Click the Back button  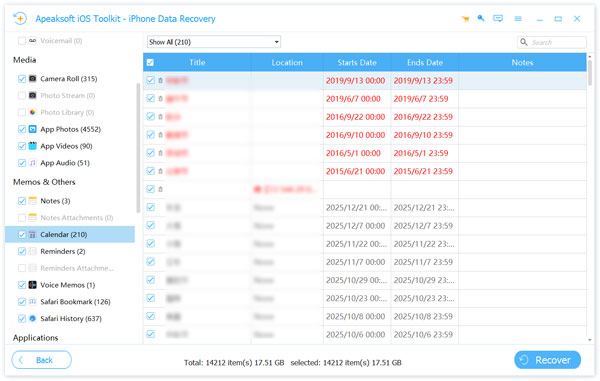point(41,360)
